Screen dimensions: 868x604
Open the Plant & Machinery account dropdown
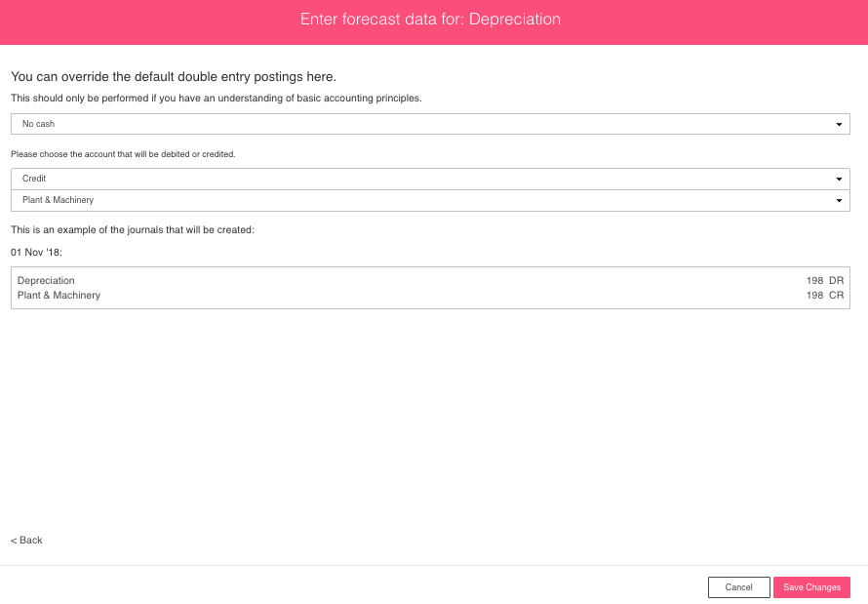coord(430,200)
